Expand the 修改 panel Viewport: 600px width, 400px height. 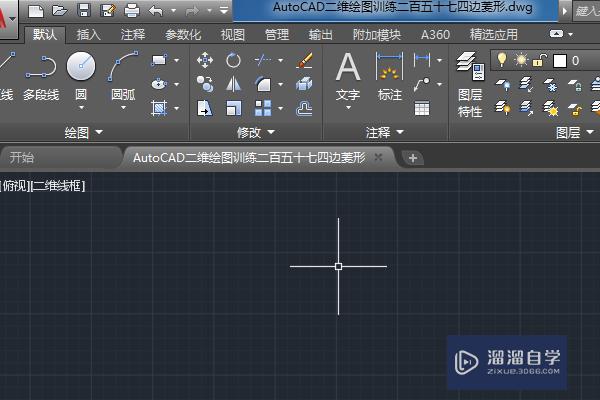tap(256, 132)
